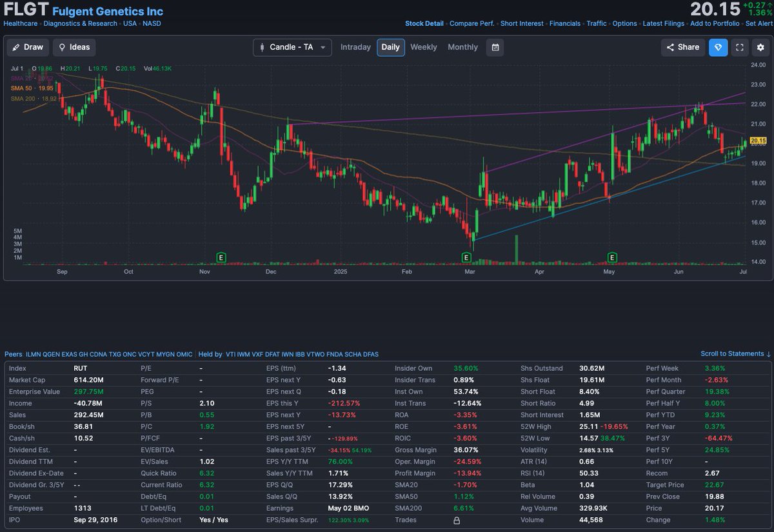The width and height of the screenshot is (774, 532).
Task: Click the RUT index value
Action: 81,368
